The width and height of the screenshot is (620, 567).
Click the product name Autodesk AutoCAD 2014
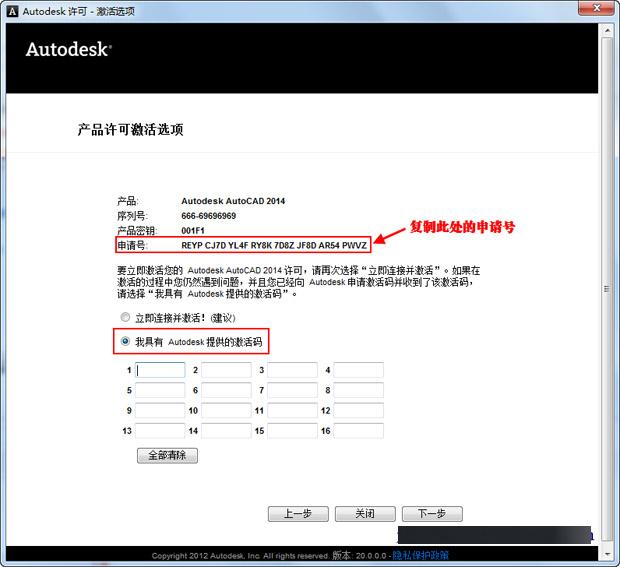click(233, 201)
